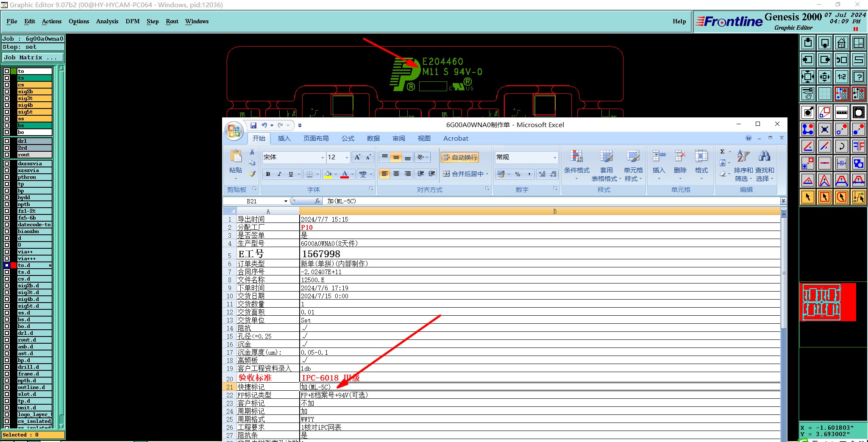Click the Excel help question mark icon
This screenshot has width=868, height=442.
point(748,138)
